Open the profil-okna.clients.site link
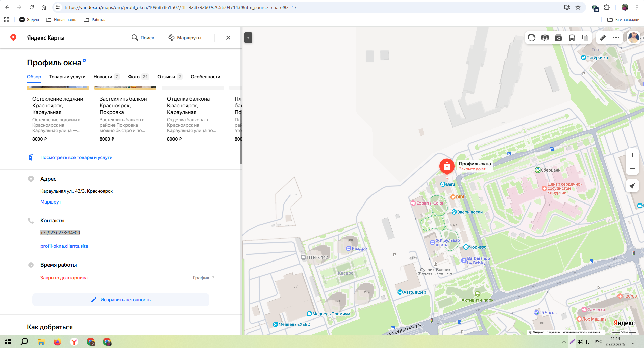Screen dimensions: 644x348 click(x=64, y=246)
